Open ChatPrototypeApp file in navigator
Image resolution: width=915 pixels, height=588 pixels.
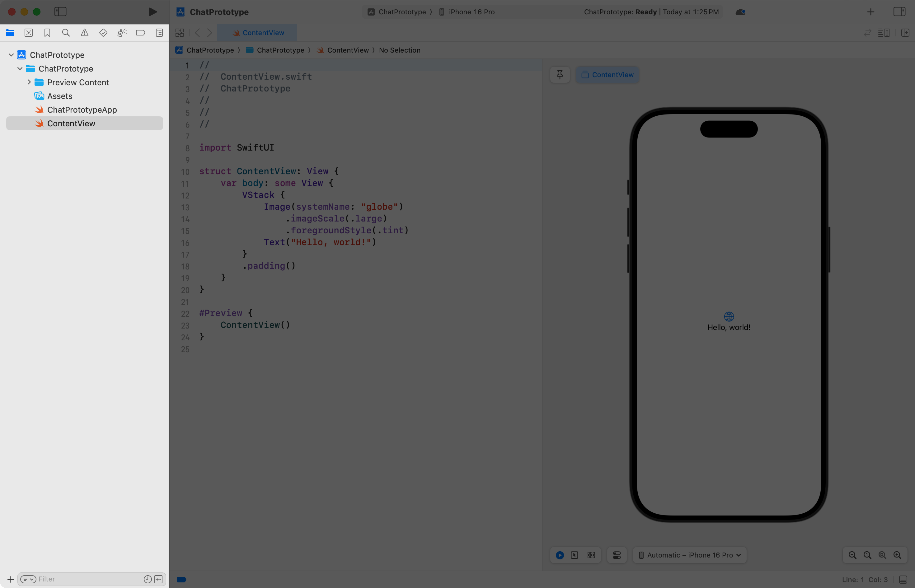[x=82, y=110]
